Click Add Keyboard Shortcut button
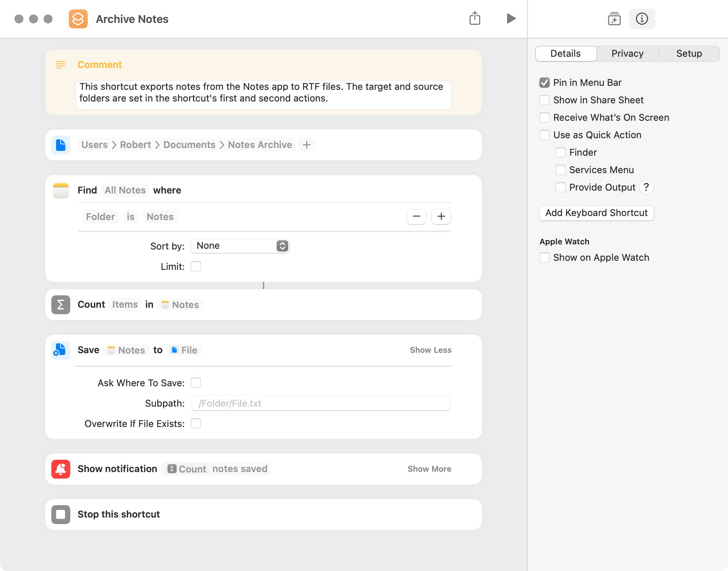The width and height of the screenshot is (728, 571). click(597, 213)
